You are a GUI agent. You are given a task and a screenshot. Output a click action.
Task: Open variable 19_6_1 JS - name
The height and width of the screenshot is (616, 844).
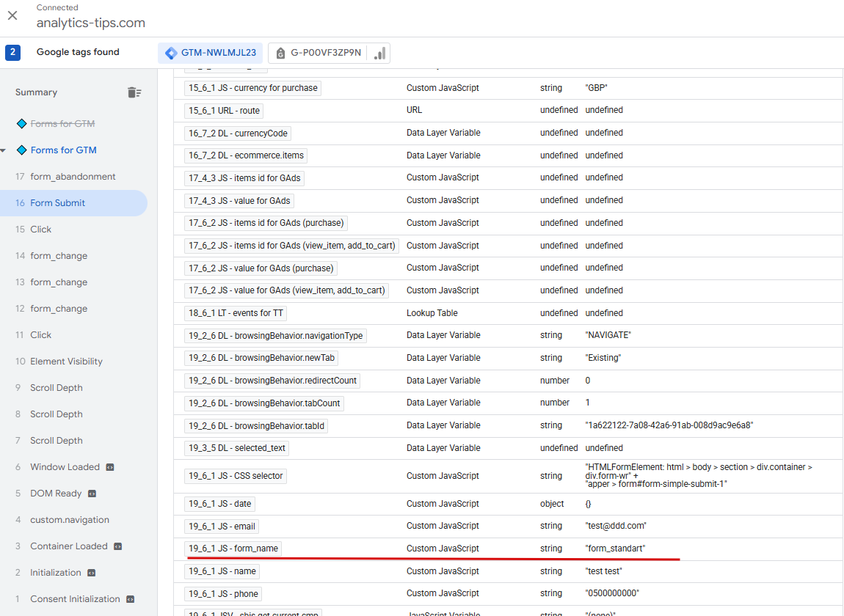tap(222, 571)
